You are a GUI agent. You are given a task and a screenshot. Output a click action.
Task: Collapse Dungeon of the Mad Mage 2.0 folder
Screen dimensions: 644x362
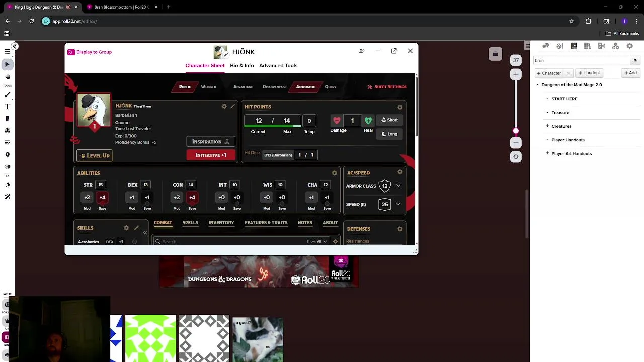[x=537, y=85]
